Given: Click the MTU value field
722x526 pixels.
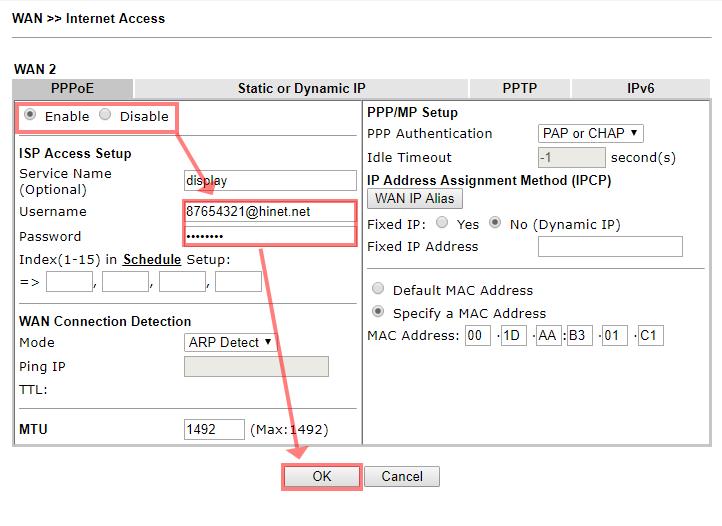Looking at the screenshot, I should (x=214, y=429).
